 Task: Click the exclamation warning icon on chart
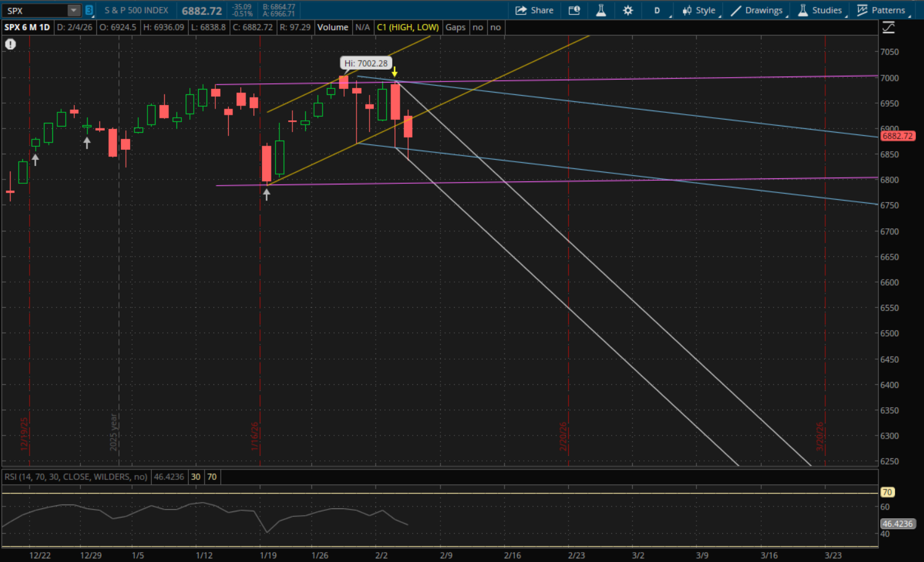coord(10,44)
